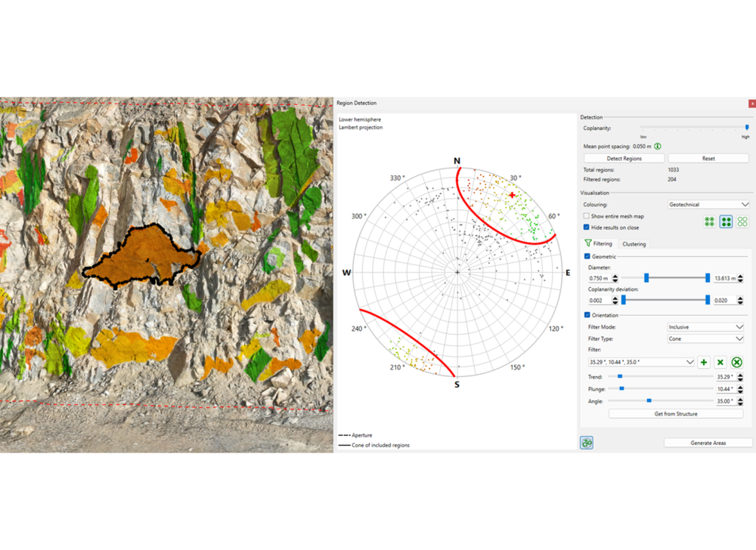Click the Filtered regions value 204

tap(672, 180)
